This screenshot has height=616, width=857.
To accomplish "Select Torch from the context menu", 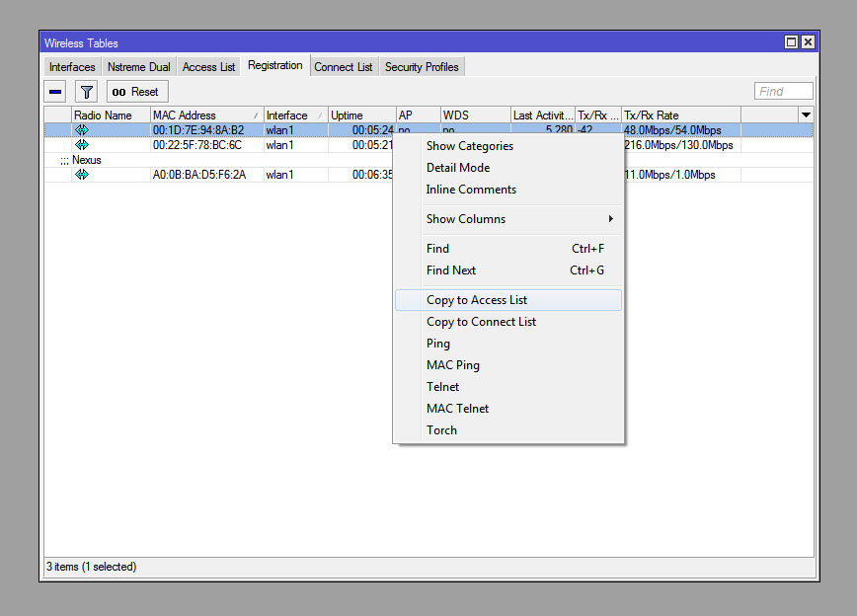I will [x=441, y=430].
